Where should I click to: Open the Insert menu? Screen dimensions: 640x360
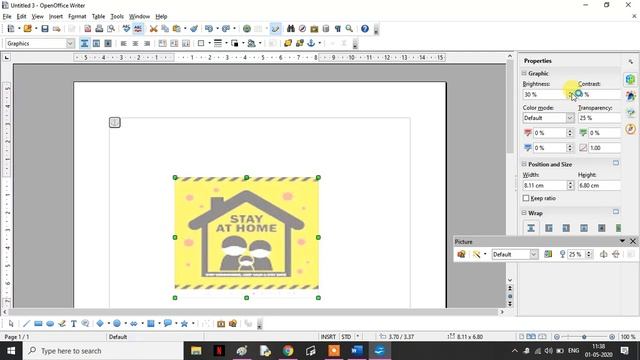pyautogui.click(x=56, y=16)
